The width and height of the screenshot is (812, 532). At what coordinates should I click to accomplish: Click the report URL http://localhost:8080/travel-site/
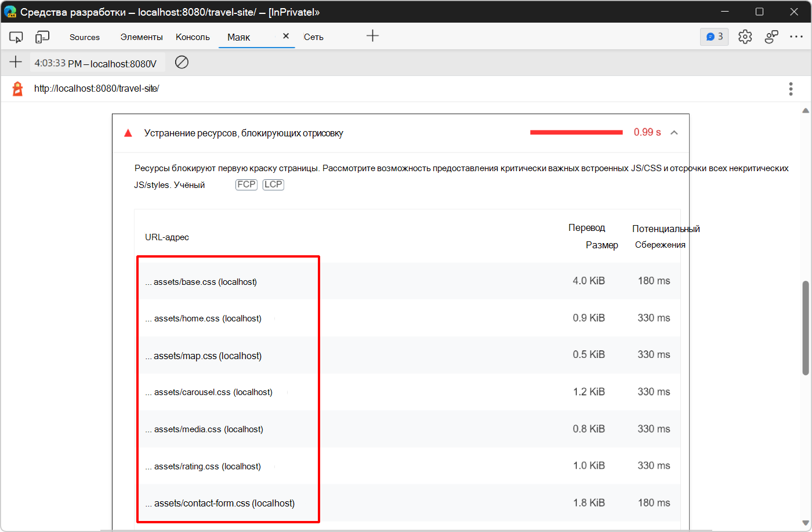click(96, 89)
